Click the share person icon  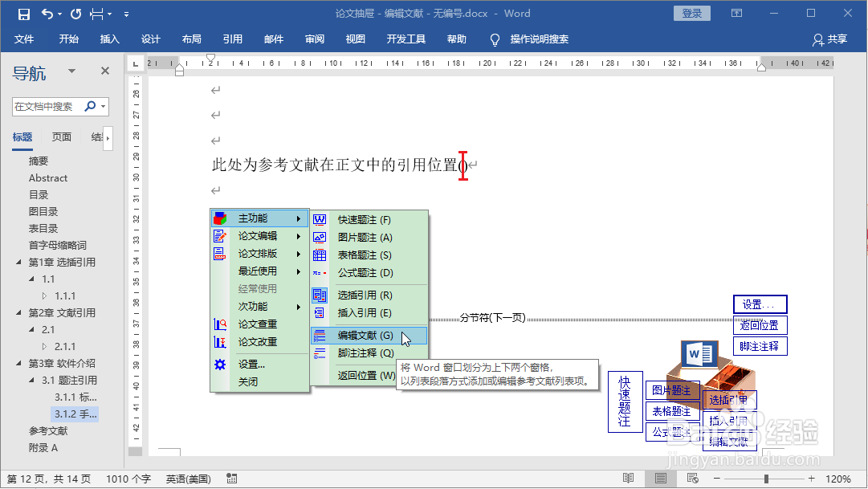pyautogui.click(x=817, y=39)
